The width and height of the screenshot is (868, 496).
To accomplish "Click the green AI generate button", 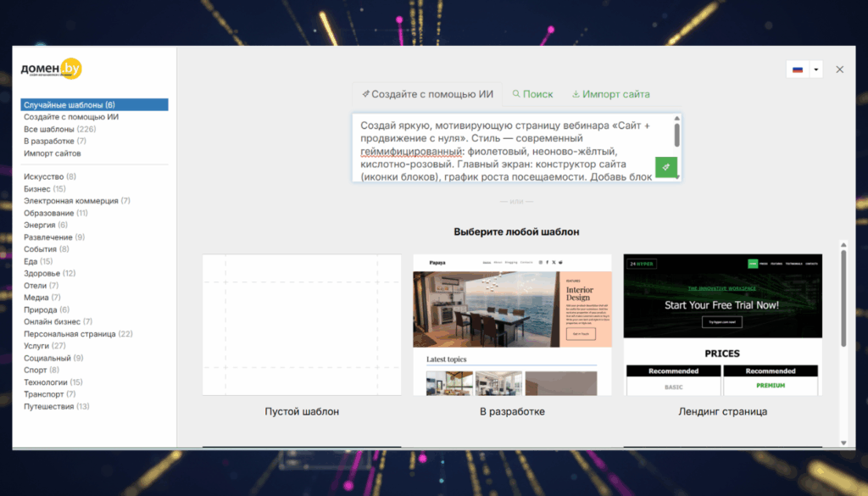I will coord(665,167).
